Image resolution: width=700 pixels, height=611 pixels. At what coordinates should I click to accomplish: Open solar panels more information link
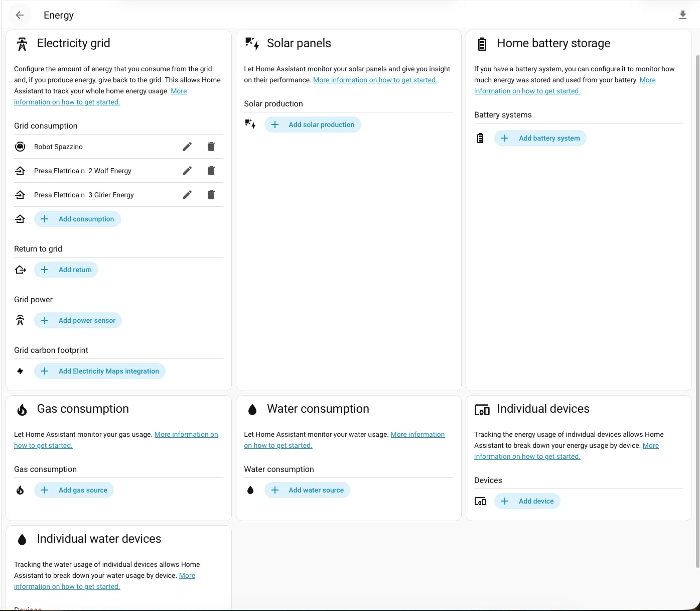tap(375, 80)
